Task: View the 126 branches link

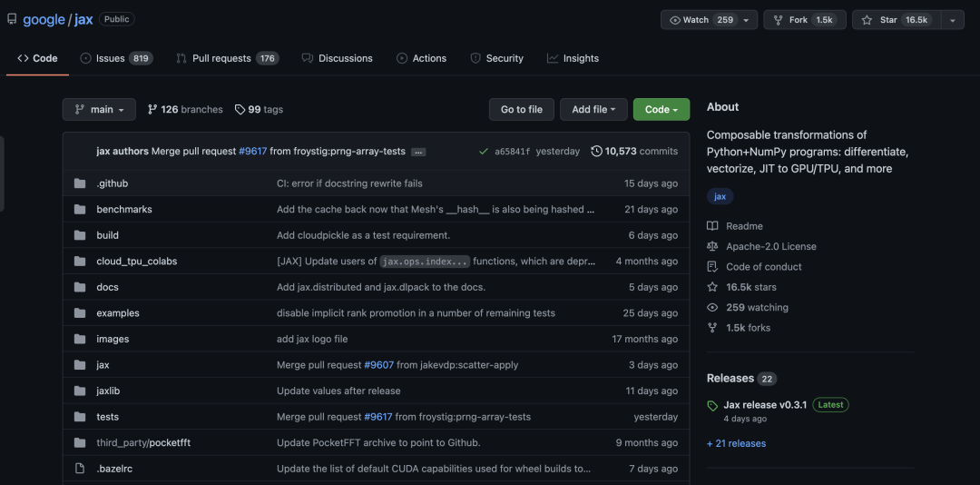Action: 185,110
